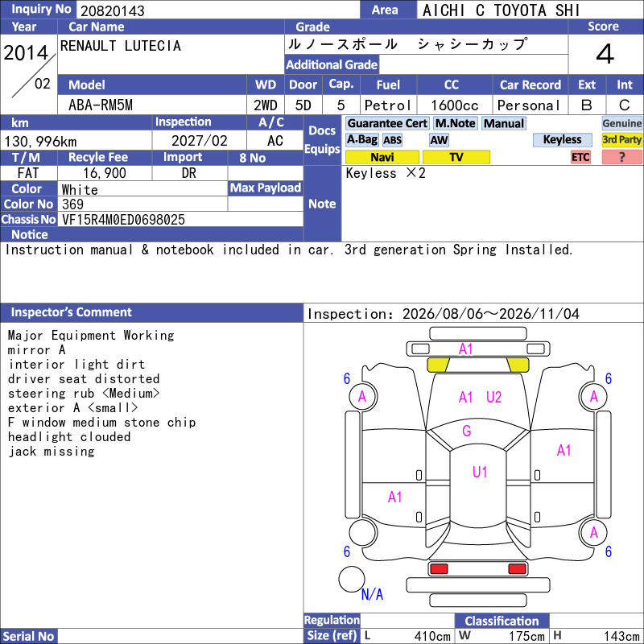Click the red left tail light
This screenshot has height=644, width=644.
pyautogui.click(x=439, y=569)
